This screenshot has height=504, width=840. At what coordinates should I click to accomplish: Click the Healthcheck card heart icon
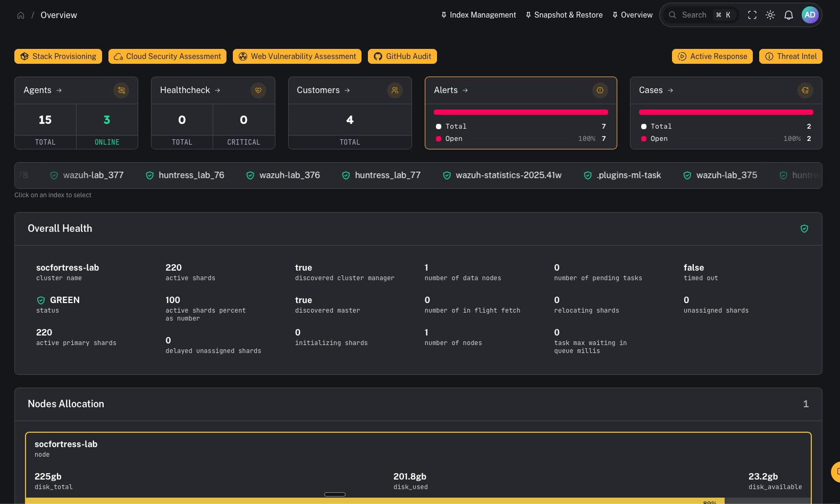(258, 90)
